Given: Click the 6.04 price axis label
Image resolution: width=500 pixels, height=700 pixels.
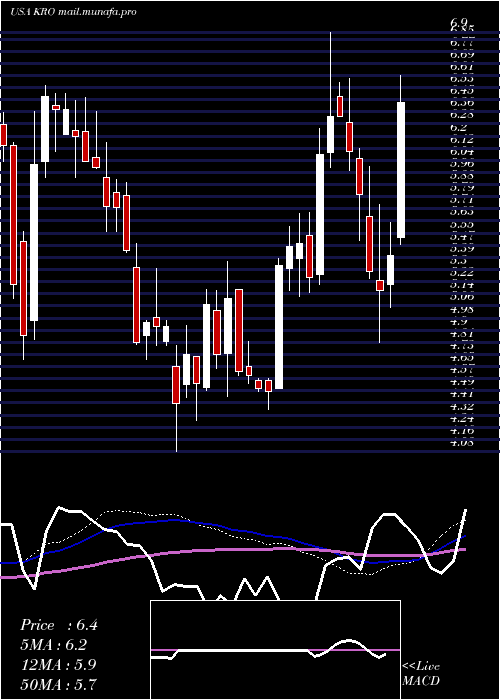Looking at the screenshot, I should 462,151.
